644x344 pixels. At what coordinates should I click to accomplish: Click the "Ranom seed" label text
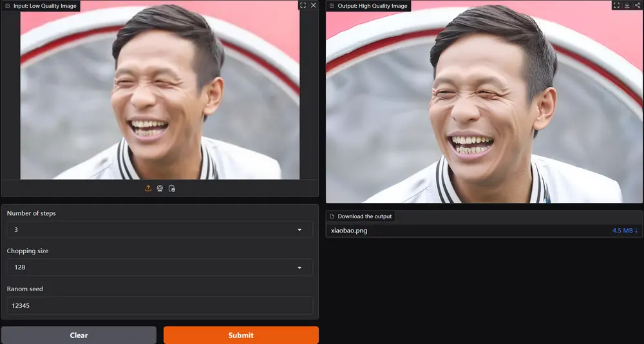25,289
